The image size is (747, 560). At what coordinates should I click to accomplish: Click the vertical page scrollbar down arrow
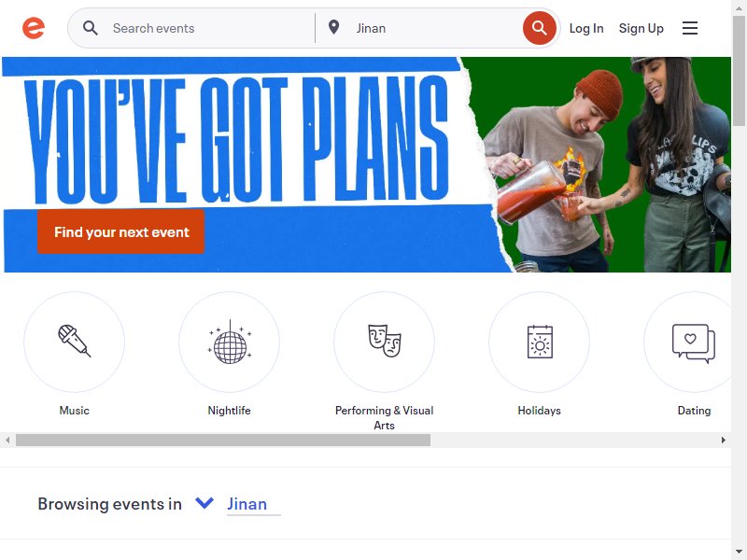click(x=739, y=552)
